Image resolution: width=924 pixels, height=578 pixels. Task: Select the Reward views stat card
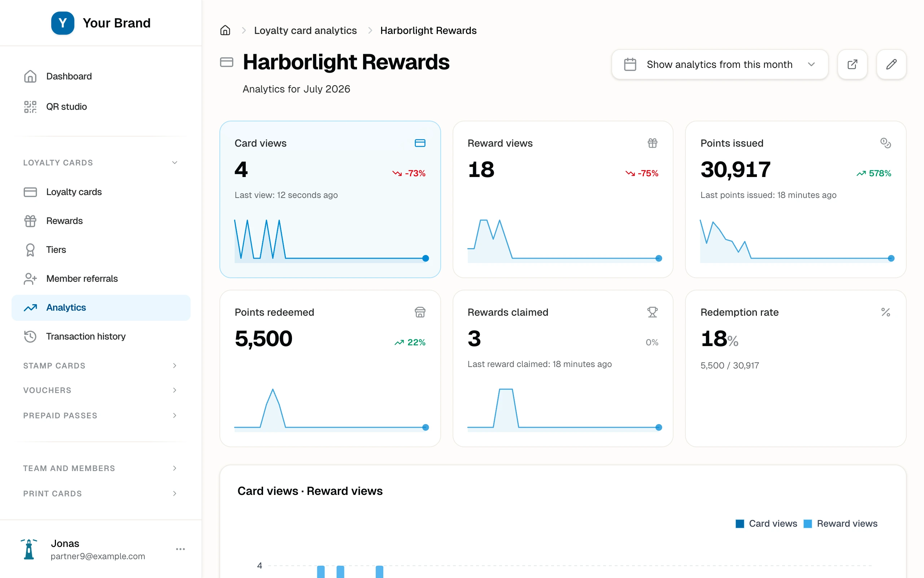[563, 199]
